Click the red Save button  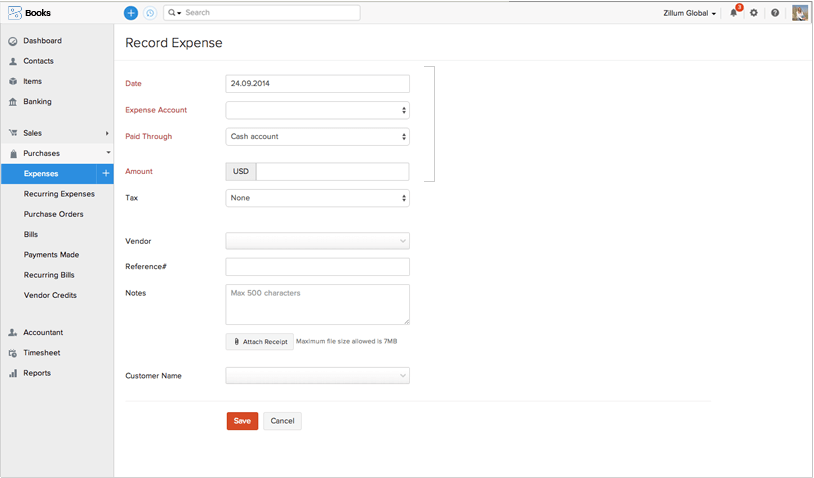[242, 421]
